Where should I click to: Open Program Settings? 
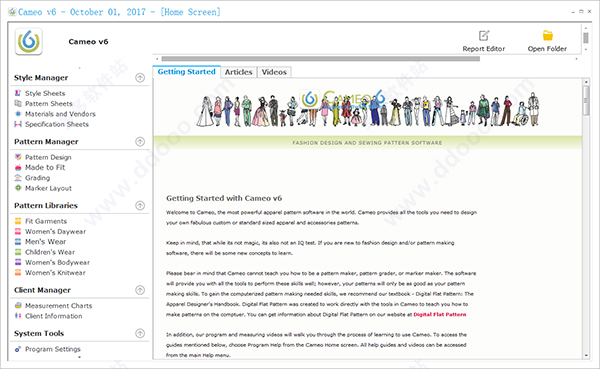[53, 349]
